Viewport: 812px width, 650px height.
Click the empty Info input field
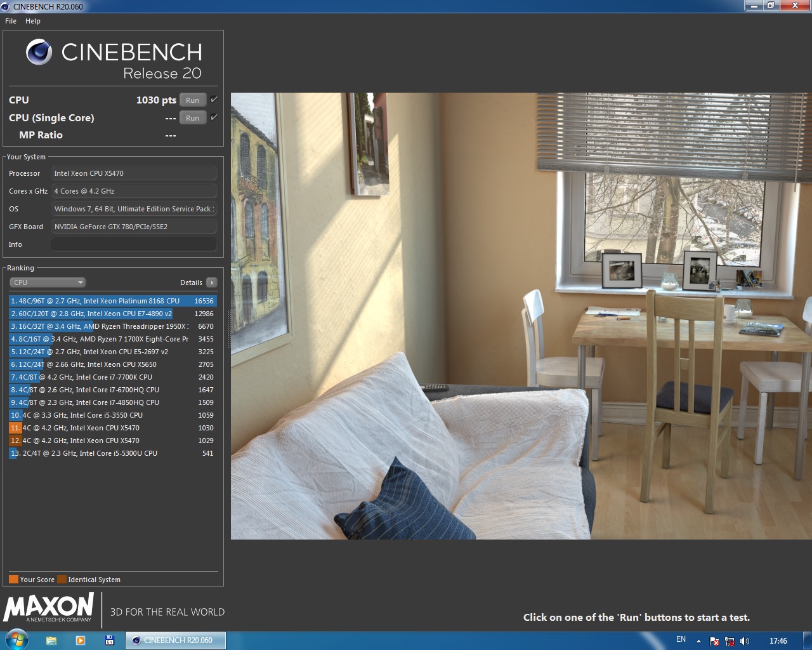134,244
